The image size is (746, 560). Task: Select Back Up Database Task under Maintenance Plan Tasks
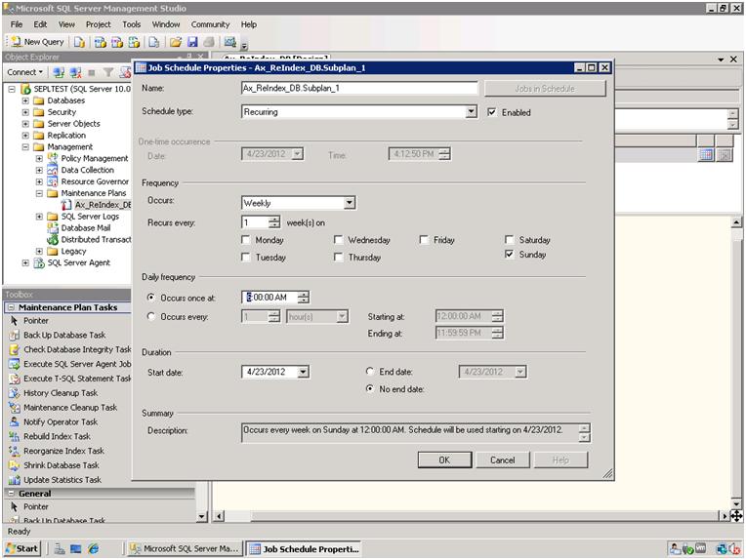tap(64, 336)
